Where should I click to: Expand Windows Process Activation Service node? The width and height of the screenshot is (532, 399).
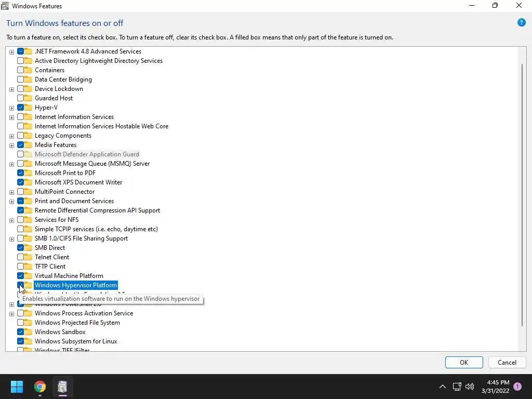(x=11, y=314)
